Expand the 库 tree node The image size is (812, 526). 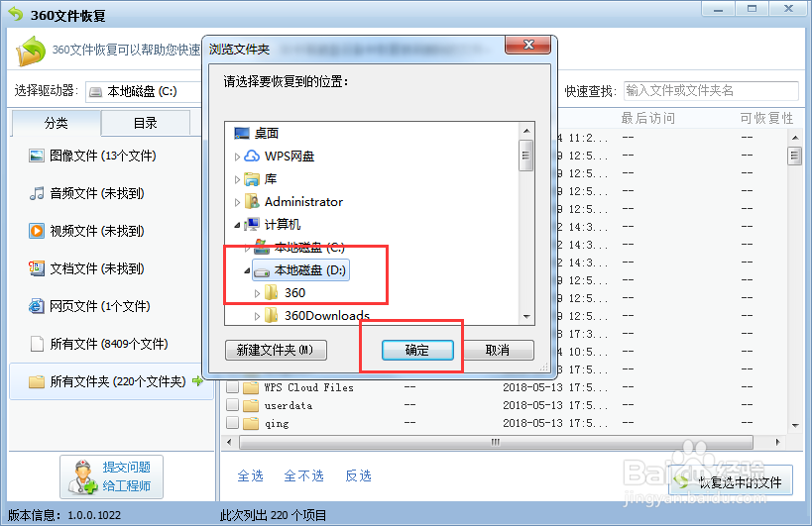coord(237,179)
